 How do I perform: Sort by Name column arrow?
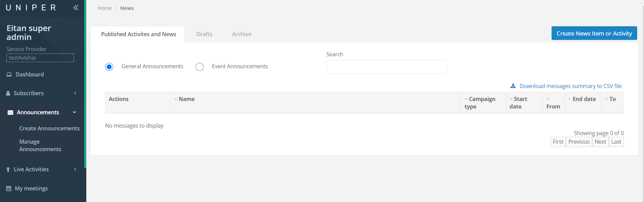click(176, 99)
